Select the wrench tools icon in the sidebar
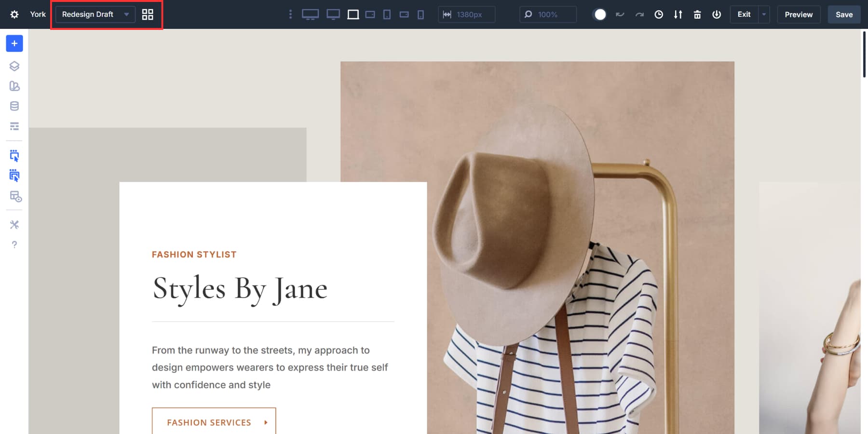This screenshot has width=868, height=434. pos(14,224)
